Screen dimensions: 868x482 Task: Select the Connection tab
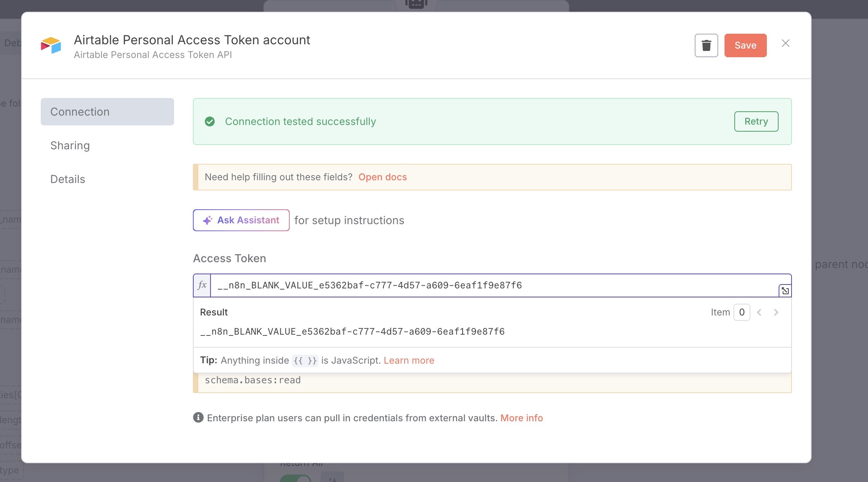107,112
